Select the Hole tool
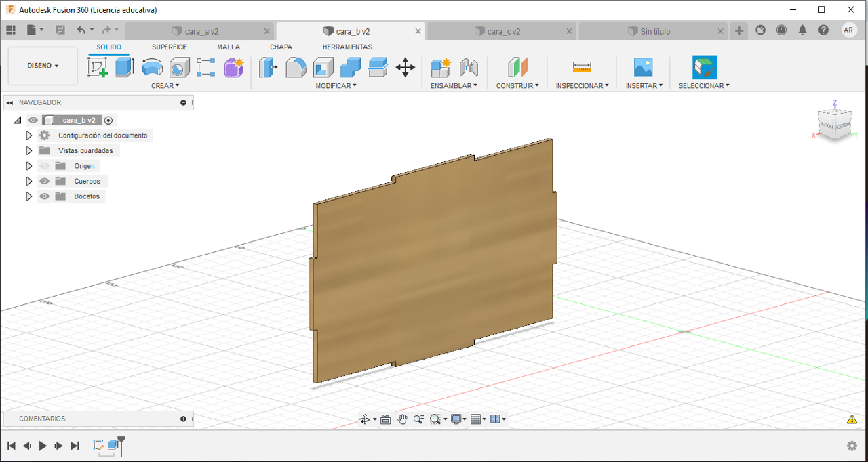 (x=179, y=67)
